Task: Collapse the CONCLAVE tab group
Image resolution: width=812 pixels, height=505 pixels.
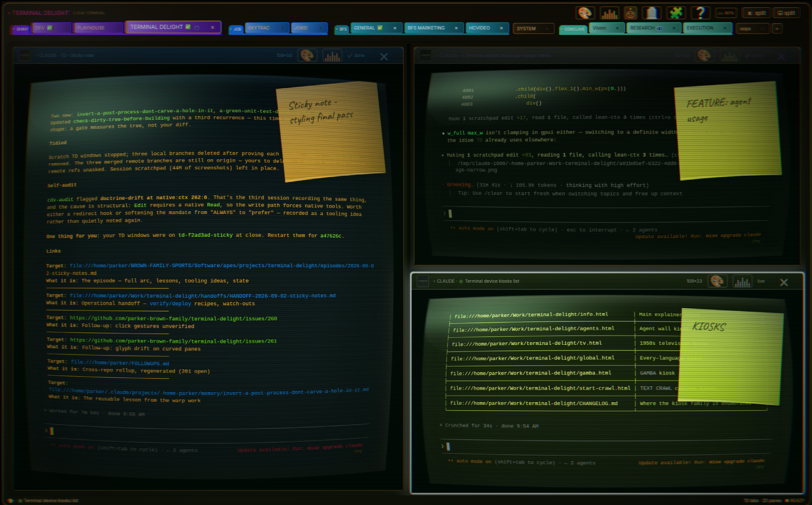Action: [574, 29]
